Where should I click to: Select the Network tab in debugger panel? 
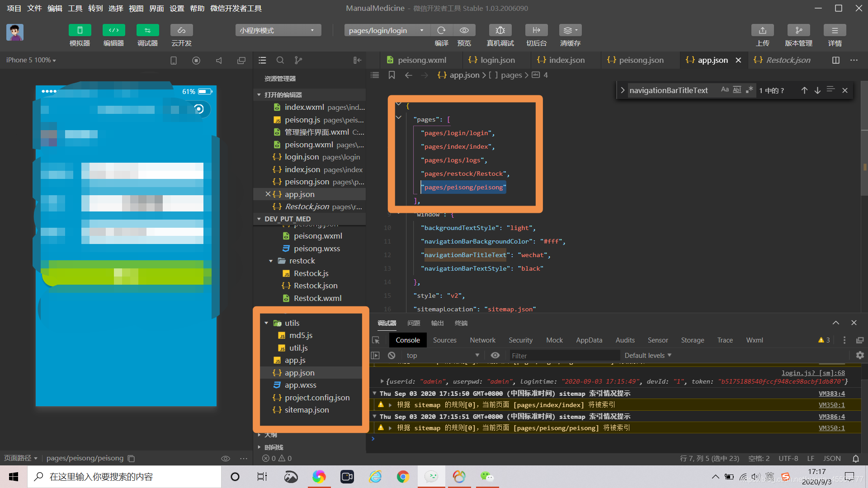pos(481,340)
